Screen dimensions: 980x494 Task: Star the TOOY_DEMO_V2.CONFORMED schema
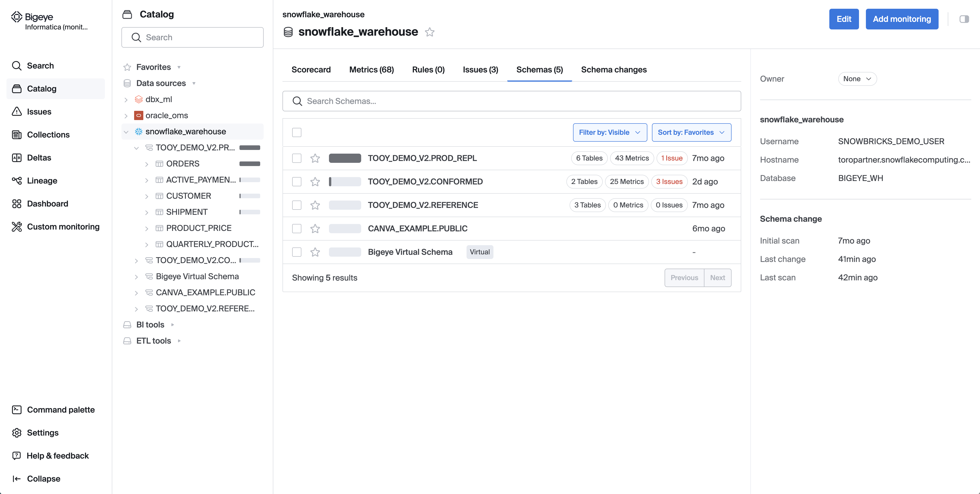click(315, 182)
